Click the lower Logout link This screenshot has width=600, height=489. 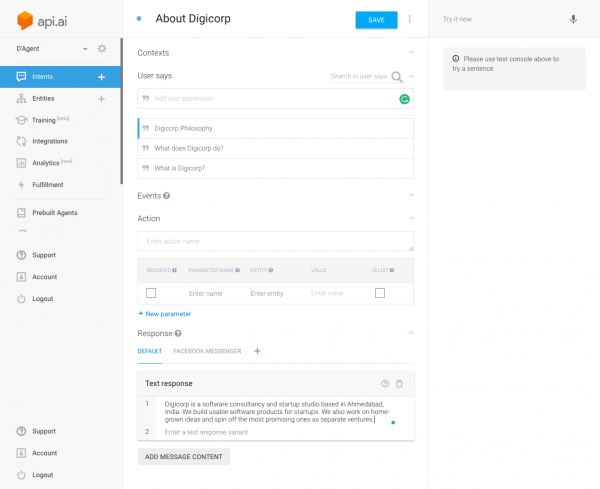pos(42,475)
